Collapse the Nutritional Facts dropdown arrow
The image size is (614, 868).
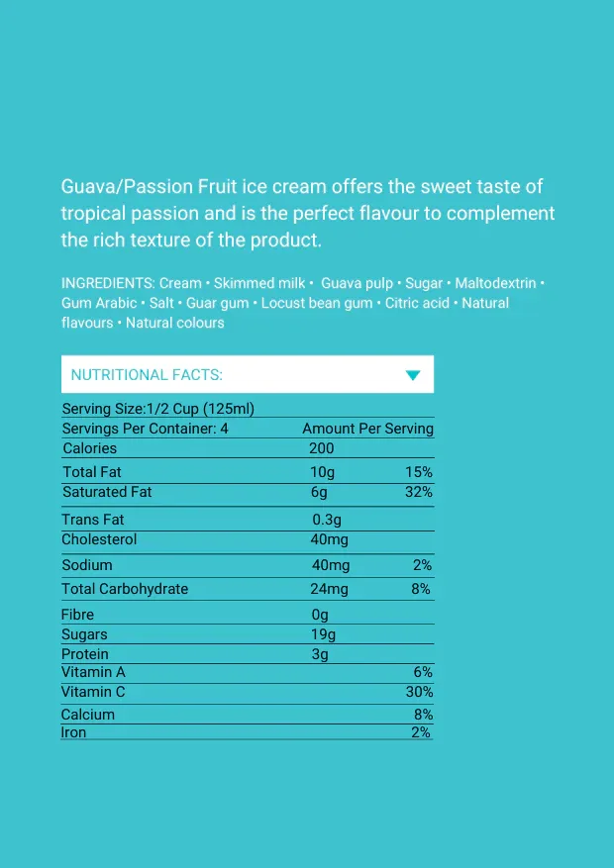tap(413, 375)
